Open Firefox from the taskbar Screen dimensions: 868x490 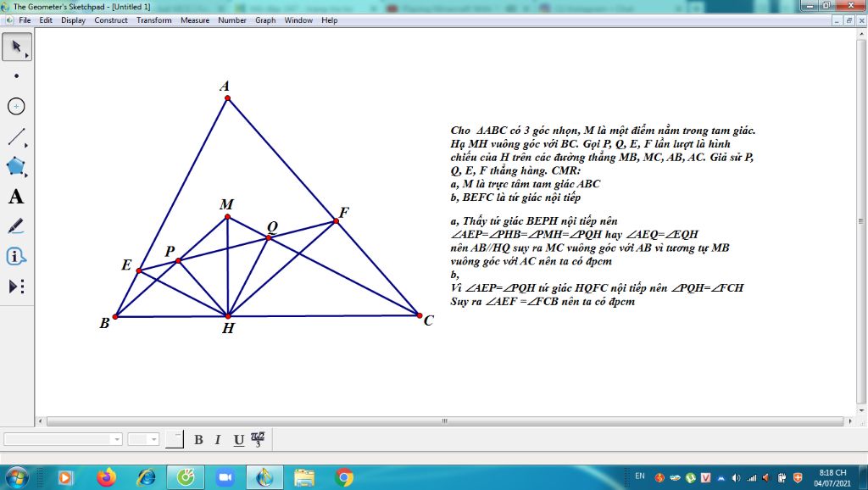coord(106,477)
